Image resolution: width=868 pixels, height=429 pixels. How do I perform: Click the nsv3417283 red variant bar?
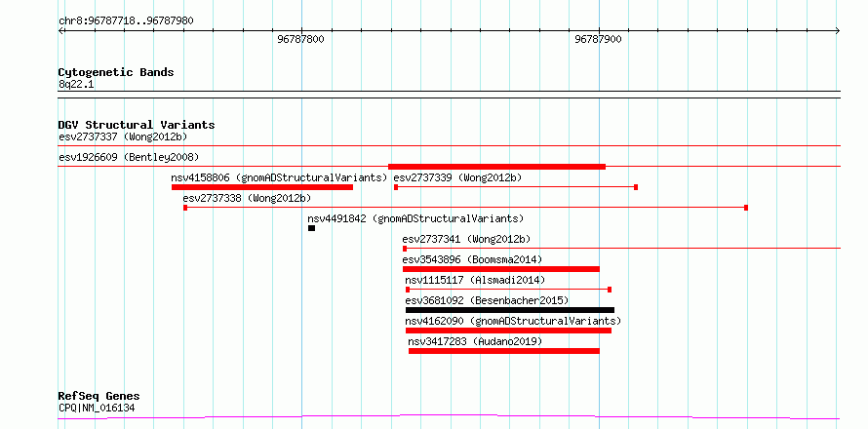504,351
